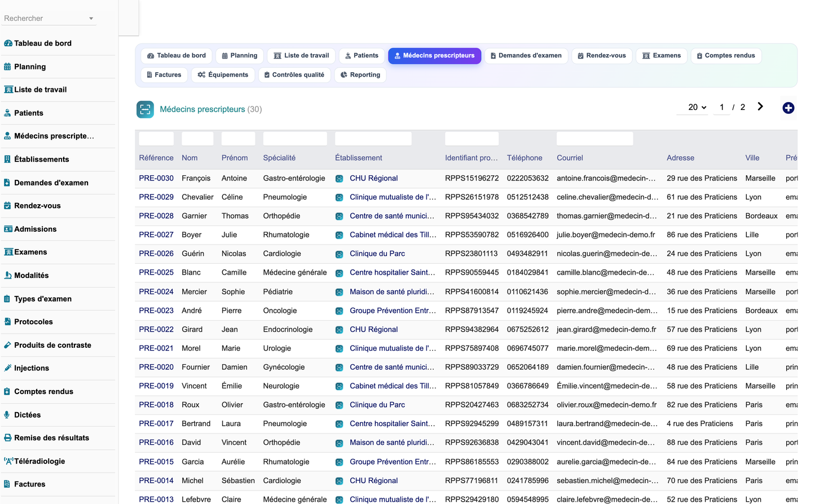Open Liste de travail sidebar icon
The height and width of the screenshot is (504, 815).
pyautogui.click(x=8, y=90)
